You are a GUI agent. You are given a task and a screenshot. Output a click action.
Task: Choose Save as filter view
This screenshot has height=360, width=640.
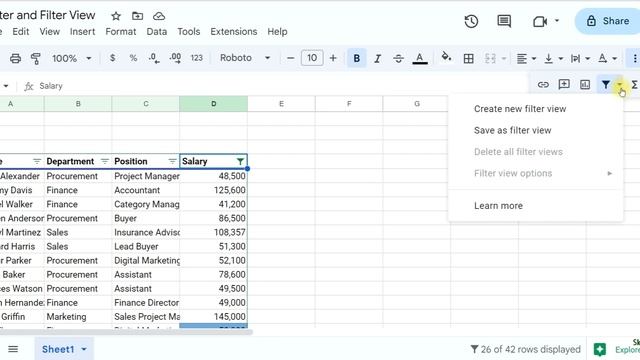point(513,130)
